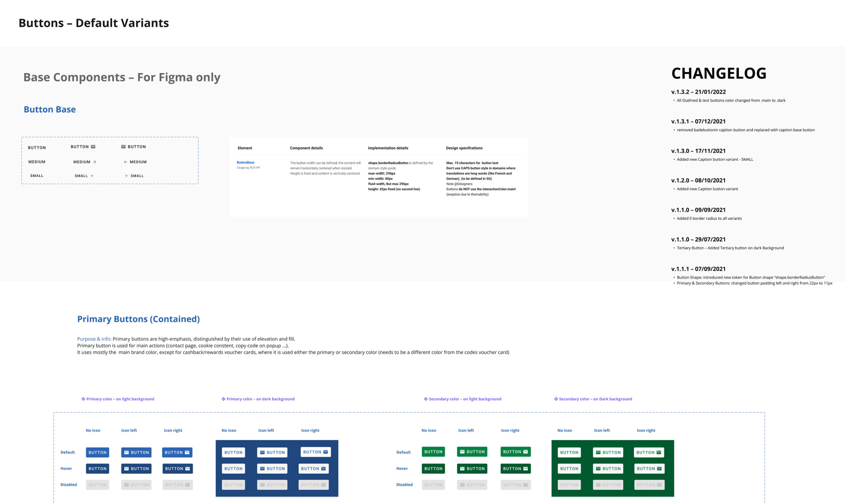Click the Default no-icon white BUTTON on blue panel
This screenshot has width=845, height=504.
point(233,453)
